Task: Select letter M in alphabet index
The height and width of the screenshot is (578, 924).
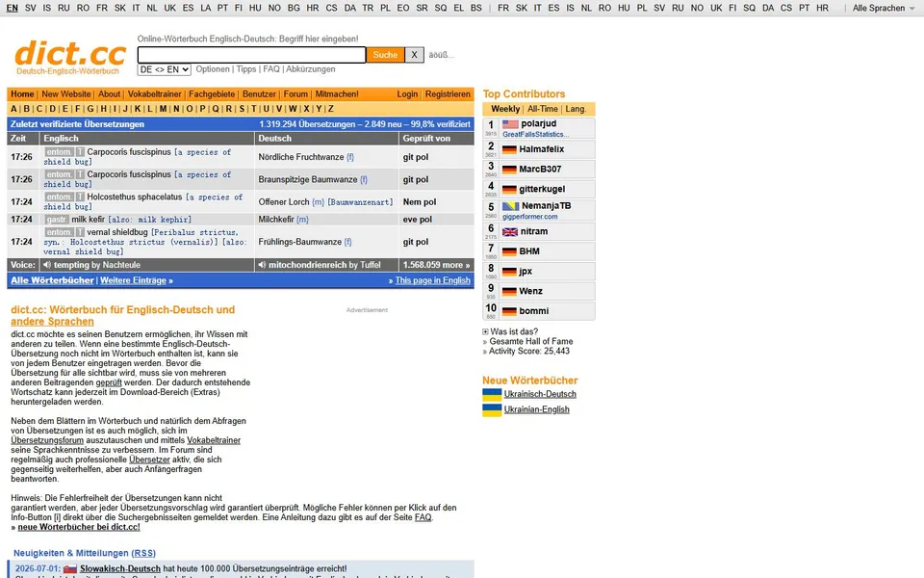Action: [x=164, y=109]
